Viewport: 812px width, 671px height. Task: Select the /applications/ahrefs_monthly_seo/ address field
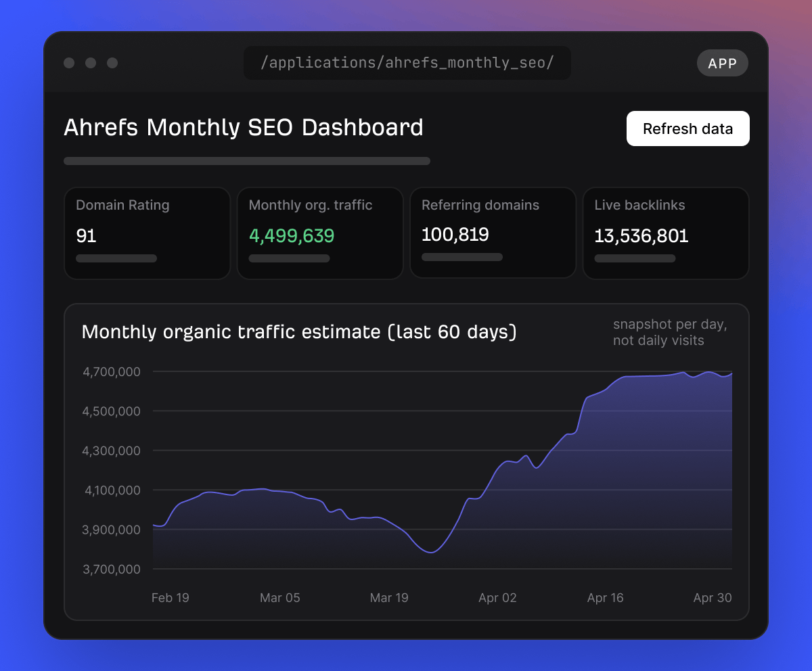tap(407, 63)
